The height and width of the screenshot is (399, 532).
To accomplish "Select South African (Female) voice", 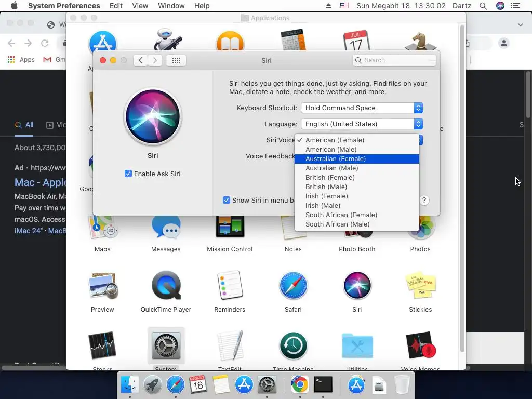I will (356, 215).
